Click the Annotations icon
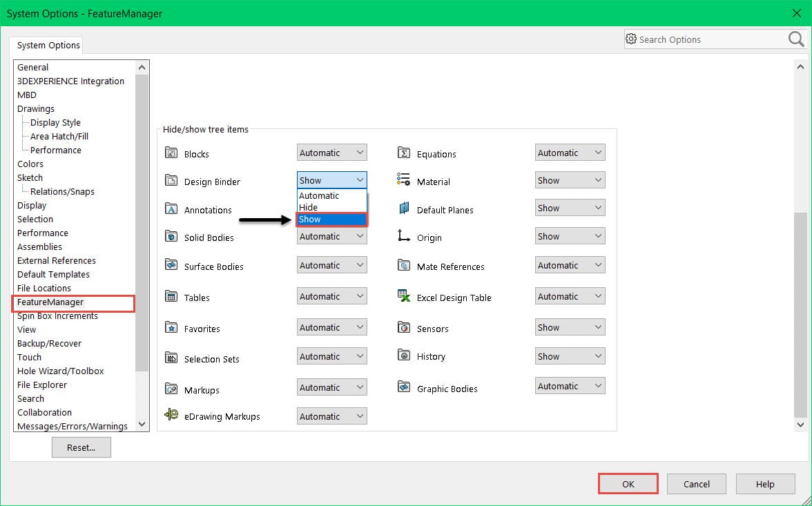The width and height of the screenshot is (812, 506). tap(171, 208)
